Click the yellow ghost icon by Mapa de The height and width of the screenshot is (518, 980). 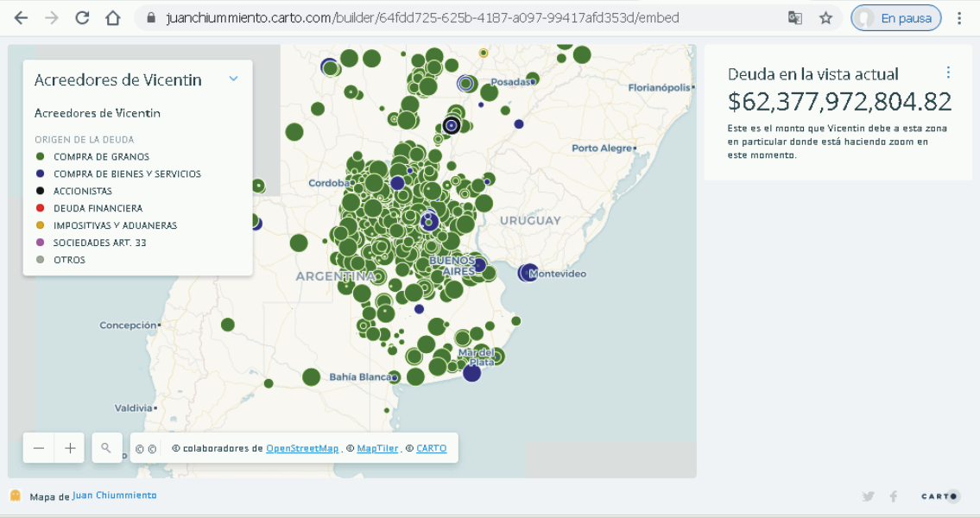click(x=16, y=496)
